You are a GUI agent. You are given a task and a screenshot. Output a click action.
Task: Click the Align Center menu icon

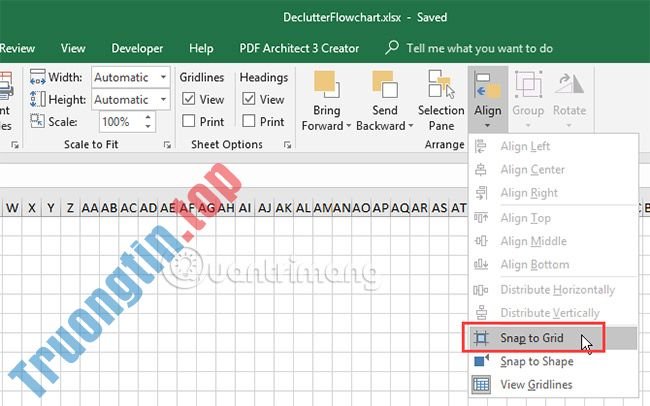481,170
